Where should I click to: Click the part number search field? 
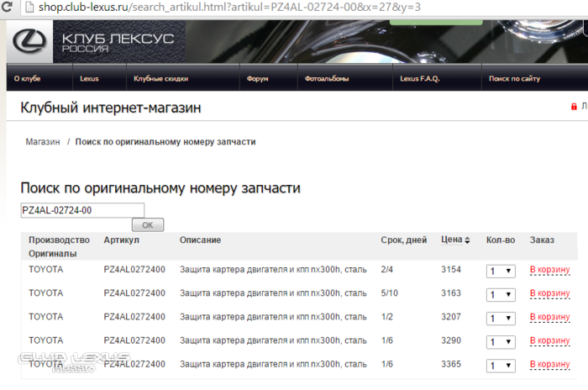82,210
